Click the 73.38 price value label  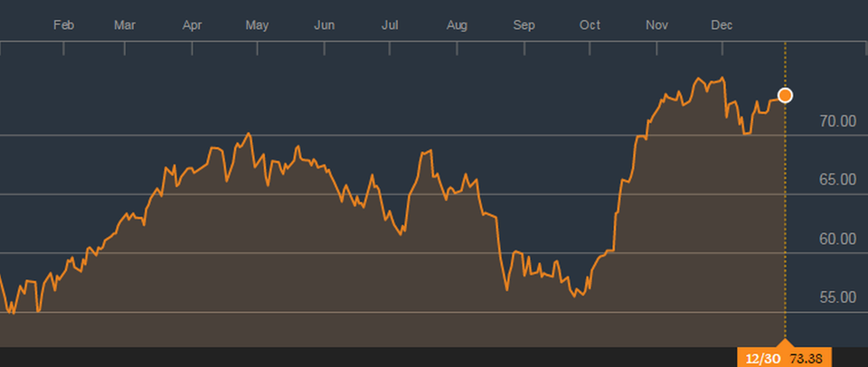point(808,358)
